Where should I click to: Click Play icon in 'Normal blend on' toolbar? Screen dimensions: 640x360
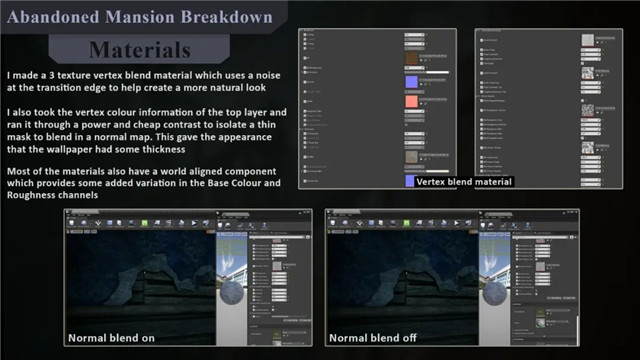coord(194,223)
